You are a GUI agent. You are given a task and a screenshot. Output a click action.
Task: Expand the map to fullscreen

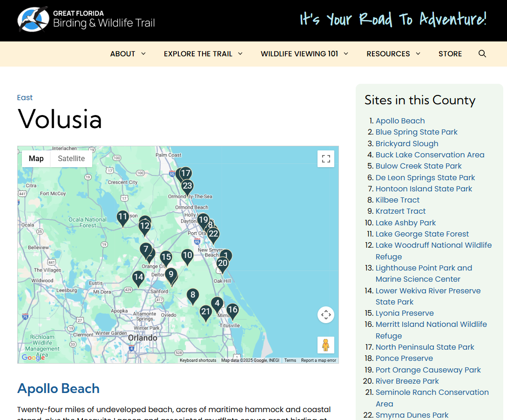click(x=325, y=159)
